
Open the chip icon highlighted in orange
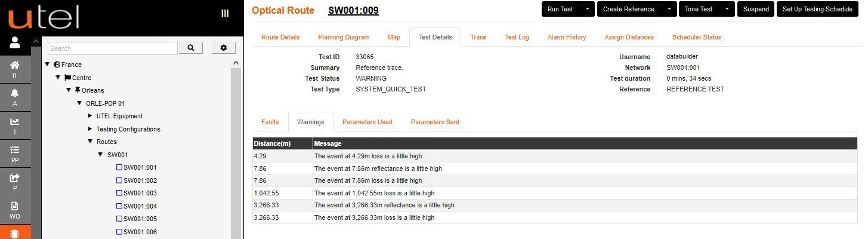click(15, 233)
